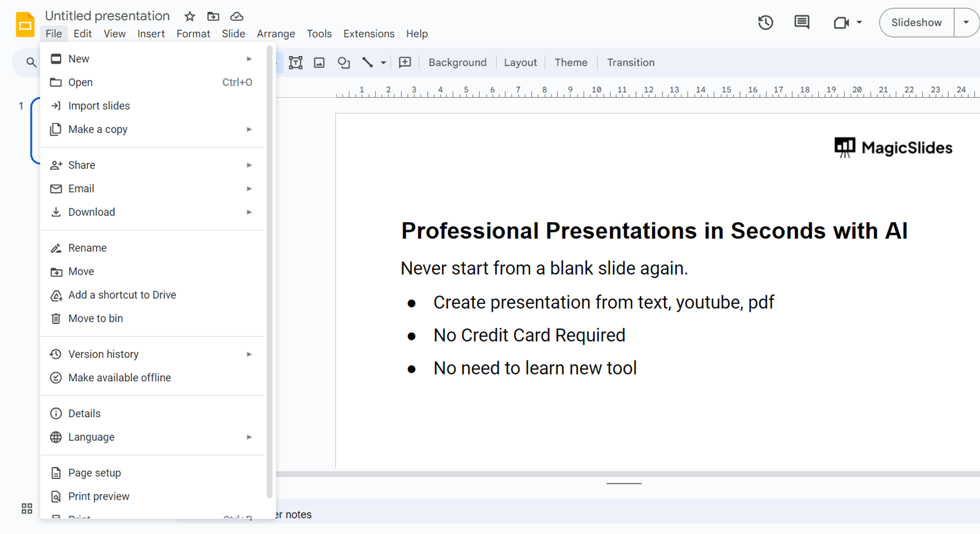Click the Slideshow button
Screen dimensions: 980x534
916,23
